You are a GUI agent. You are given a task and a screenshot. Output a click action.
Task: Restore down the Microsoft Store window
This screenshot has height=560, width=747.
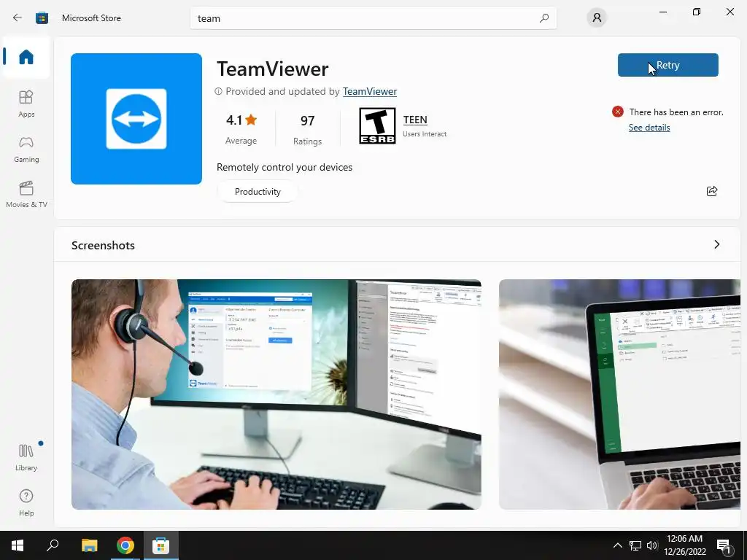[697, 12]
